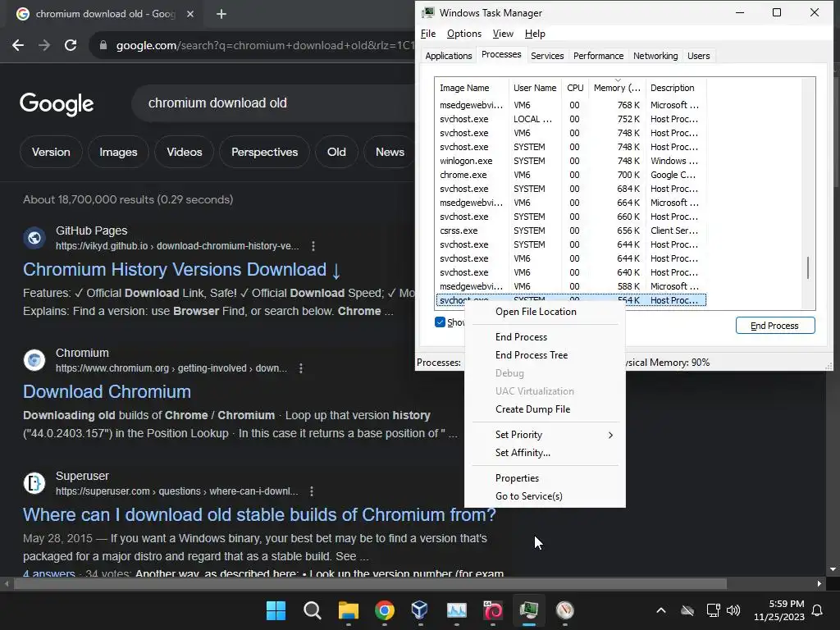
Task: Open File Explorer from taskbar
Action: click(348, 610)
